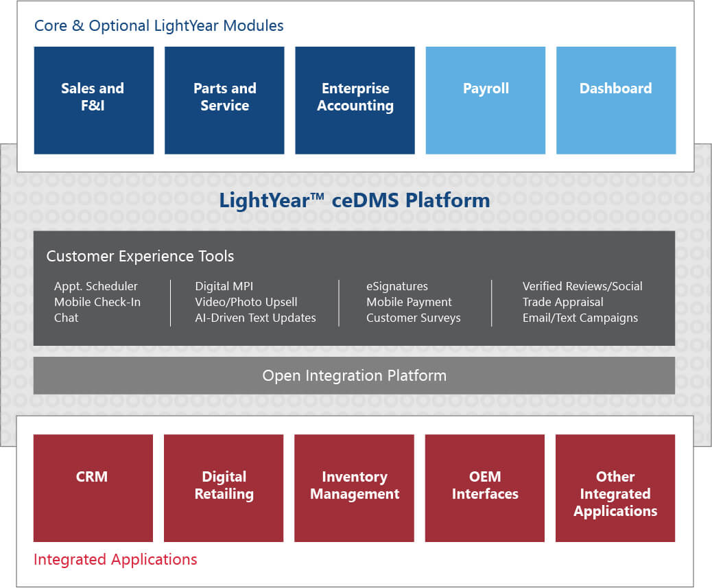This screenshot has height=588, width=712.
Task: Select the Parts and Service module
Action: point(224,100)
